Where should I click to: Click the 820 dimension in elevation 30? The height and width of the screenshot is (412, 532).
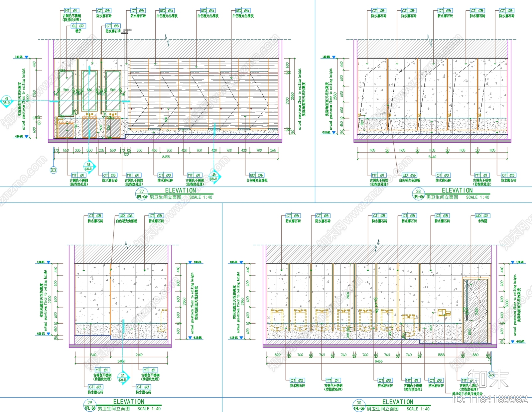pos(278,355)
